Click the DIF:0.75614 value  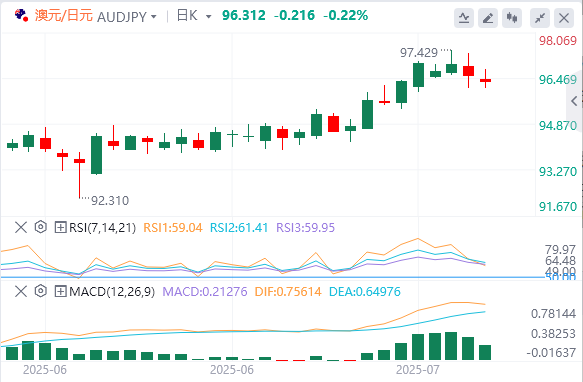pyautogui.click(x=288, y=292)
